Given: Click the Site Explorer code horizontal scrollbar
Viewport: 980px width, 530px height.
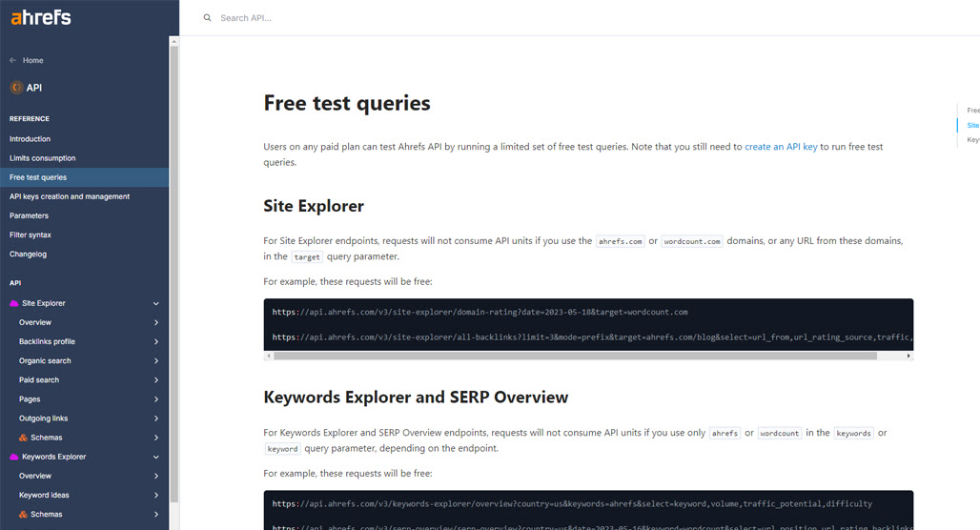Looking at the screenshot, I should (x=575, y=356).
